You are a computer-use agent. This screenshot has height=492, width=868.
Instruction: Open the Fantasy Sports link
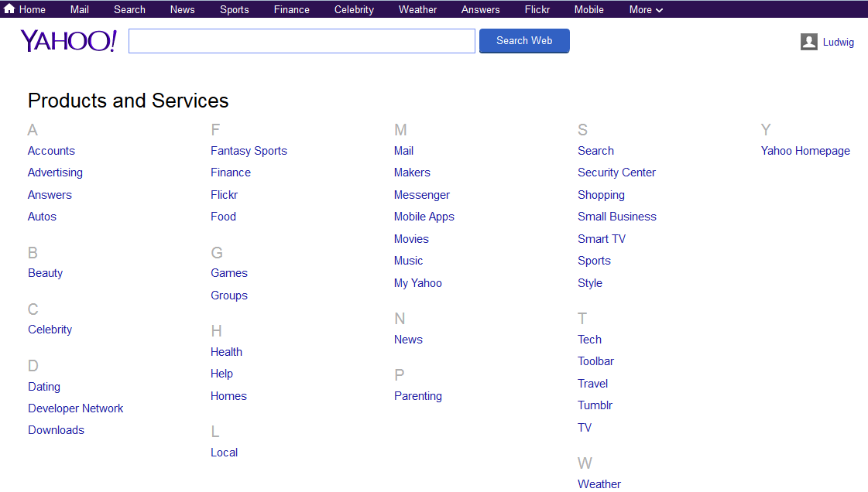249,150
